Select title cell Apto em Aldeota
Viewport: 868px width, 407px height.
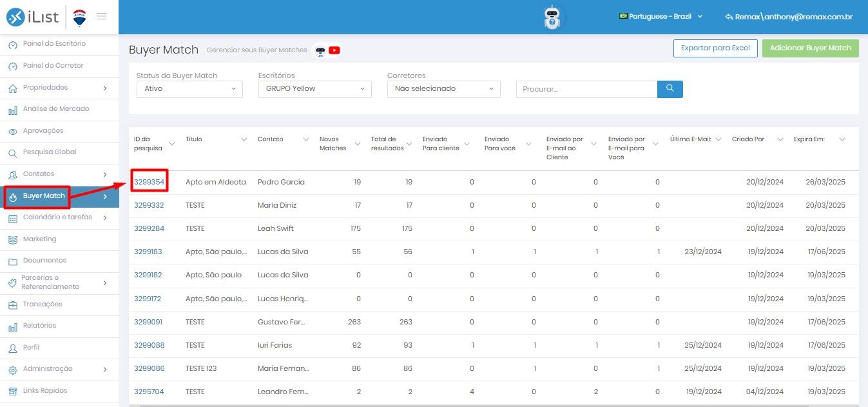216,182
